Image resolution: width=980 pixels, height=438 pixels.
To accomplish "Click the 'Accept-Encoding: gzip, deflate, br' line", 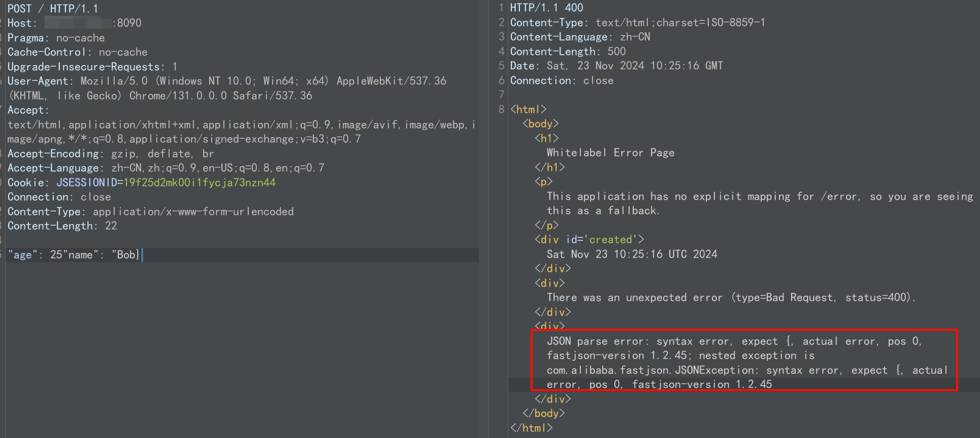I will [x=111, y=153].
